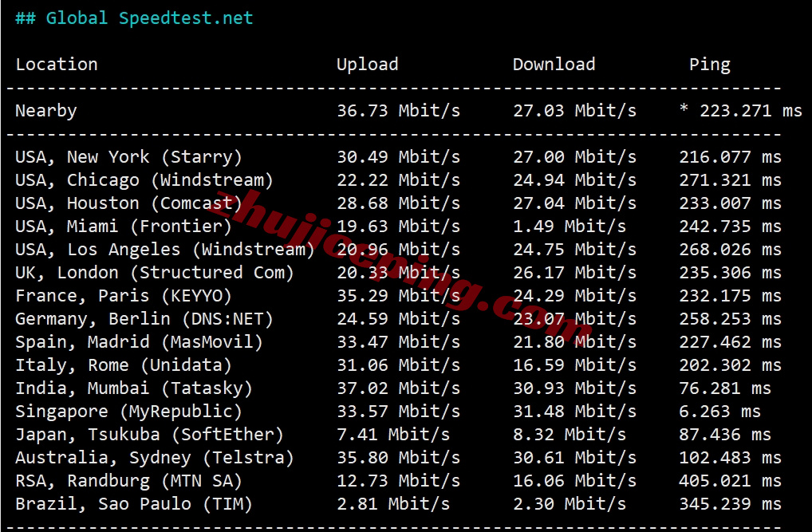
Task: Select the Nearby row label
Action: (46, 111)
